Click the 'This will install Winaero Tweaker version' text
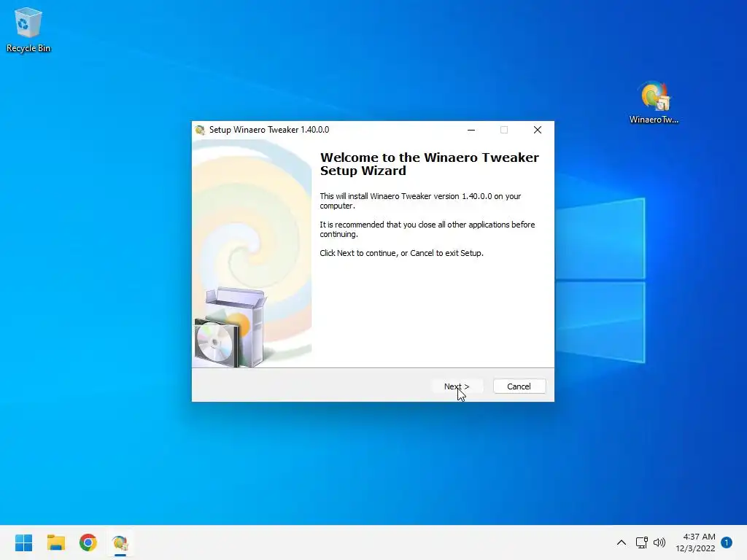Viewport: 747px width, 560px height. [420, 201]
